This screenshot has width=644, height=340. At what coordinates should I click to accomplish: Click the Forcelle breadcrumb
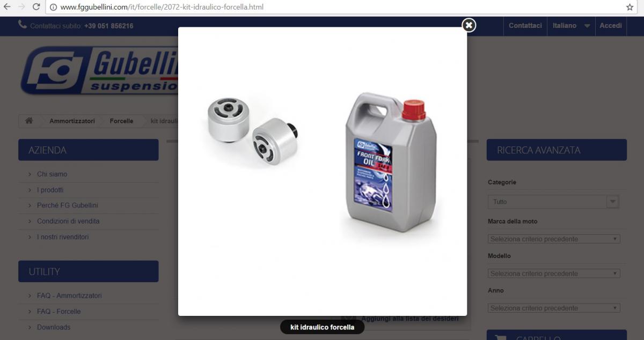(121, 121)
